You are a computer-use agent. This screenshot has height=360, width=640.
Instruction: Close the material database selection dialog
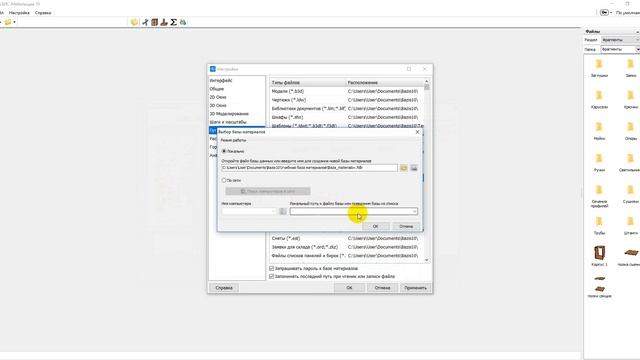click(417, 132)
